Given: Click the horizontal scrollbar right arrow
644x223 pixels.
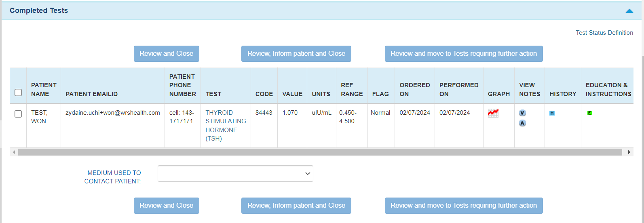Looking at the screenshot, I should pyautogui.click(x=629, y=152).
